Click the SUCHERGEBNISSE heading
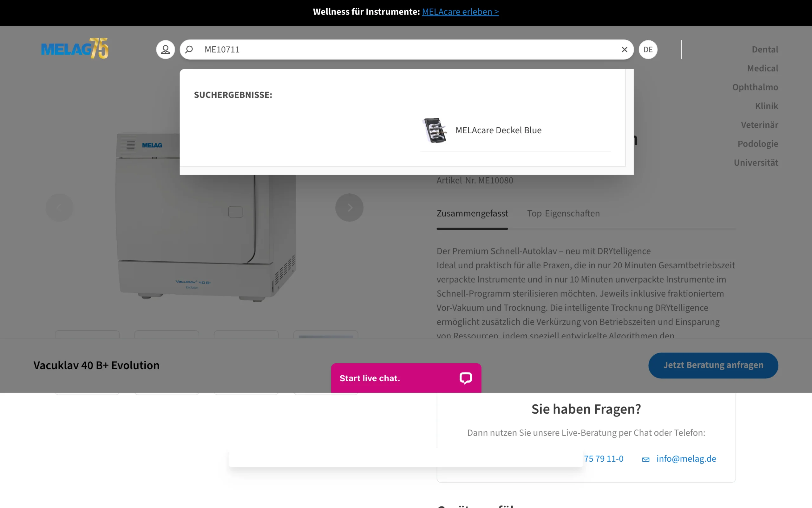This screenshot has width=812, height=508. click(x=233, y=95)
